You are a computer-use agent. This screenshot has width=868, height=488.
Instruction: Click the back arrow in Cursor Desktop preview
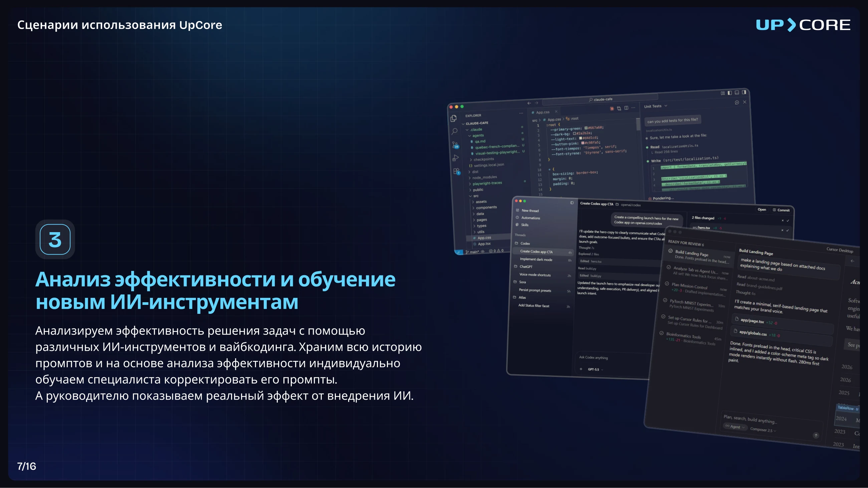pos(852,261)
